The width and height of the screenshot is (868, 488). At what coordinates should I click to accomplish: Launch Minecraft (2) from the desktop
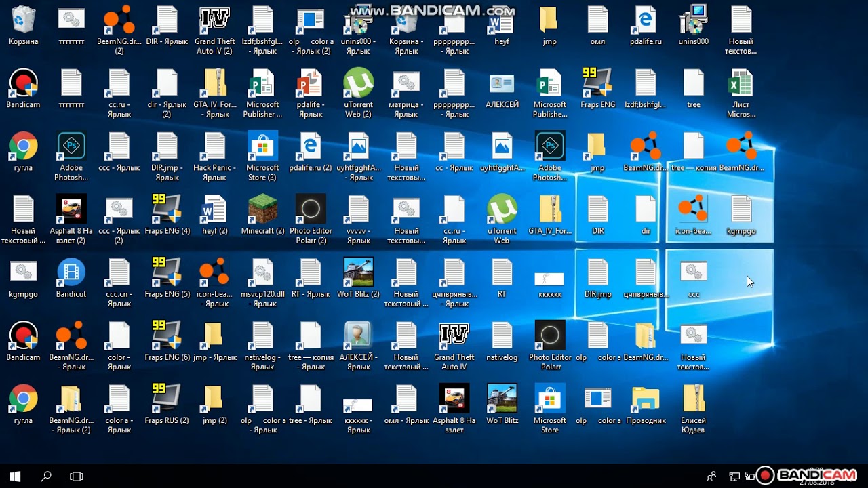[262, 216]
